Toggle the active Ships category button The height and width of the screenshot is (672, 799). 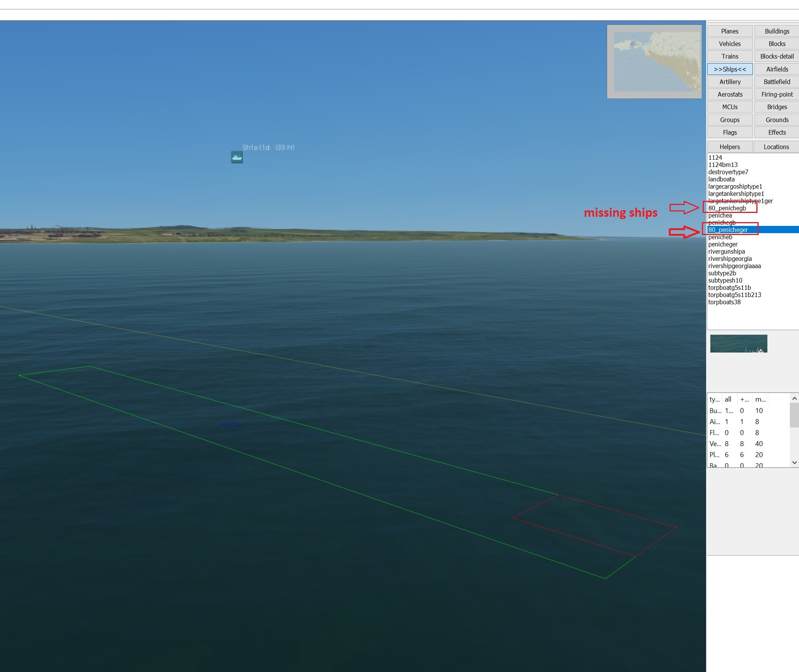click(x=730, y=69)
